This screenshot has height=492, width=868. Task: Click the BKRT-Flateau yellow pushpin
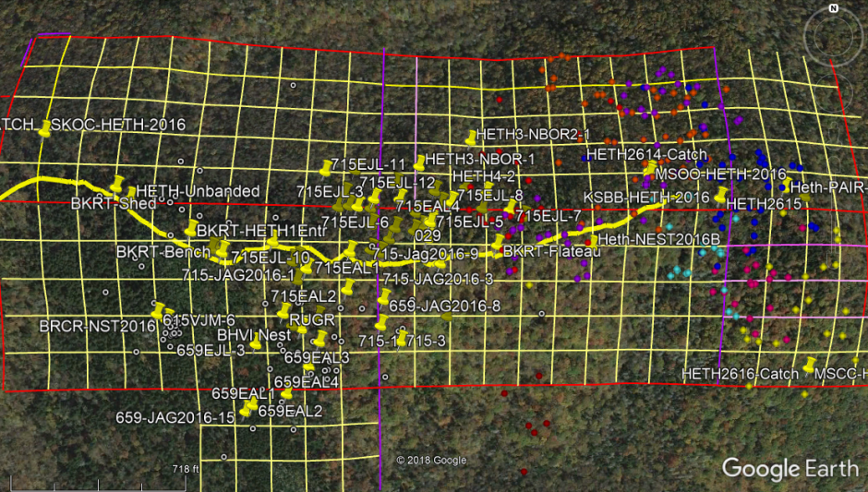498,243
